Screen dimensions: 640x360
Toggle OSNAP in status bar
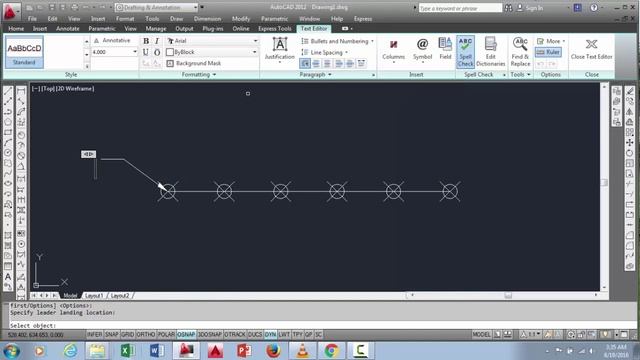[186, 335]
